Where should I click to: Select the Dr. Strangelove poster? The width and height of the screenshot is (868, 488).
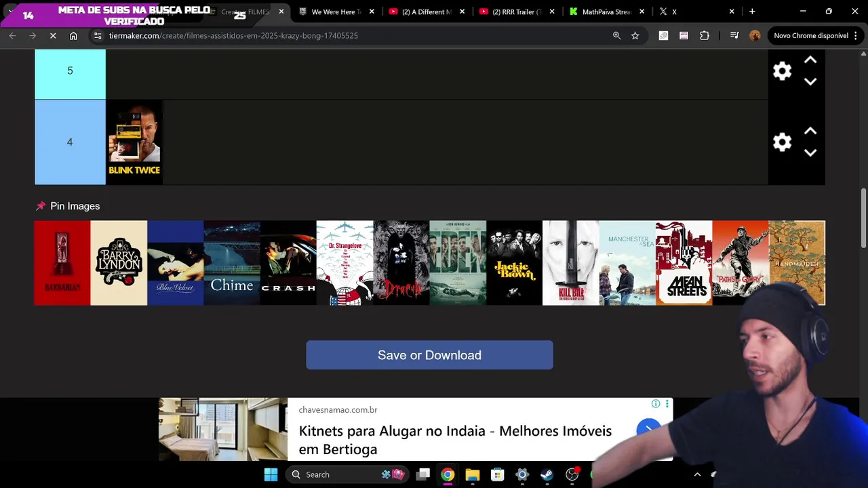[x=344, y=263]
